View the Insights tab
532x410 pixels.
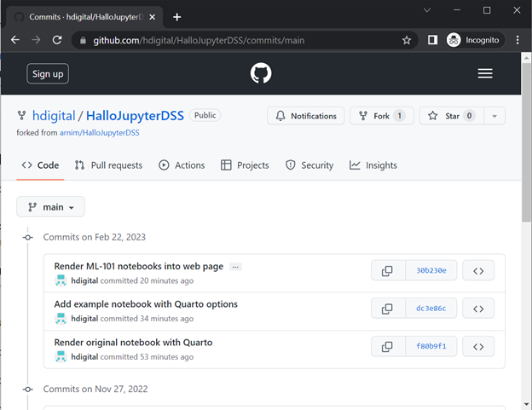(x=373, y=165)
